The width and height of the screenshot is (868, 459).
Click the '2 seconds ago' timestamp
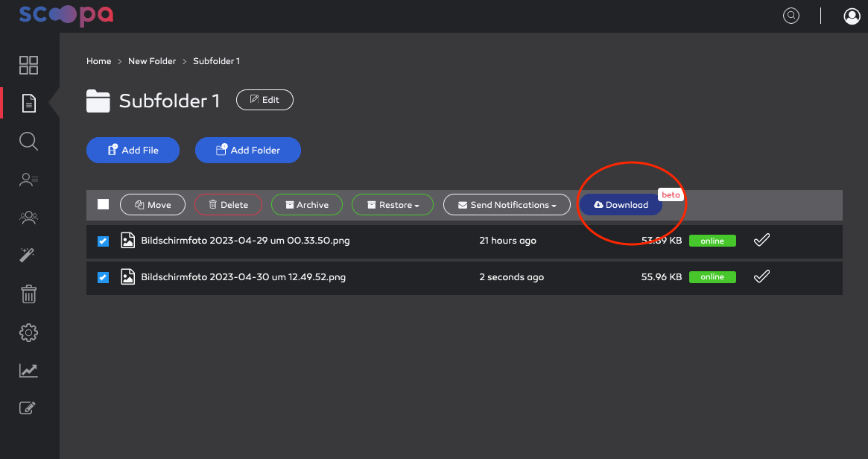(512, 277)
